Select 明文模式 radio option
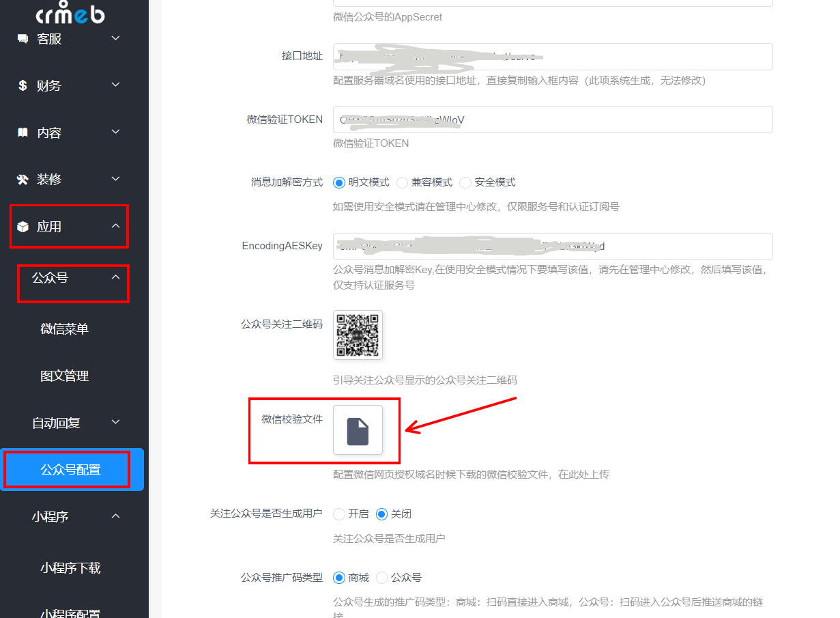This screenshot has height=618, width=840. [339, 182]
